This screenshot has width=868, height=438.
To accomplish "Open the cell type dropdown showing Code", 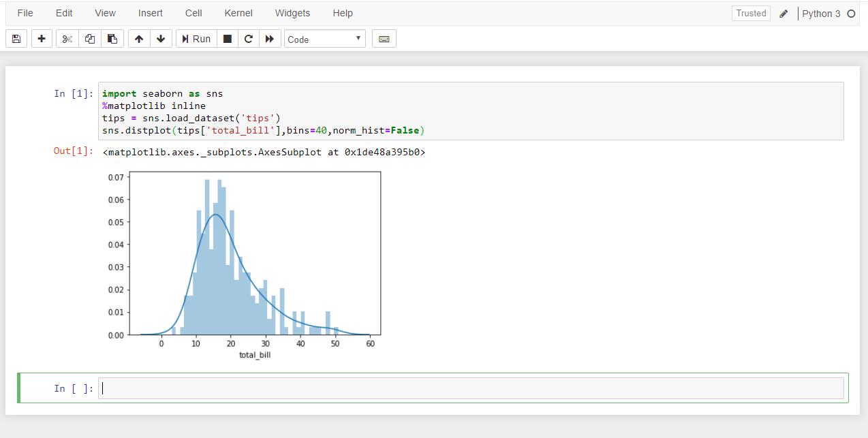I will [x=324, y=38].
